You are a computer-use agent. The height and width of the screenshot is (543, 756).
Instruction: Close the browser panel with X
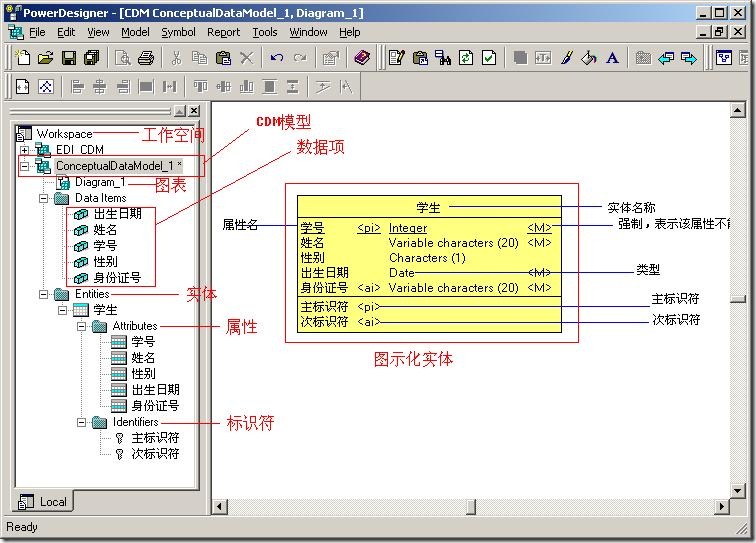pos(194,111)
